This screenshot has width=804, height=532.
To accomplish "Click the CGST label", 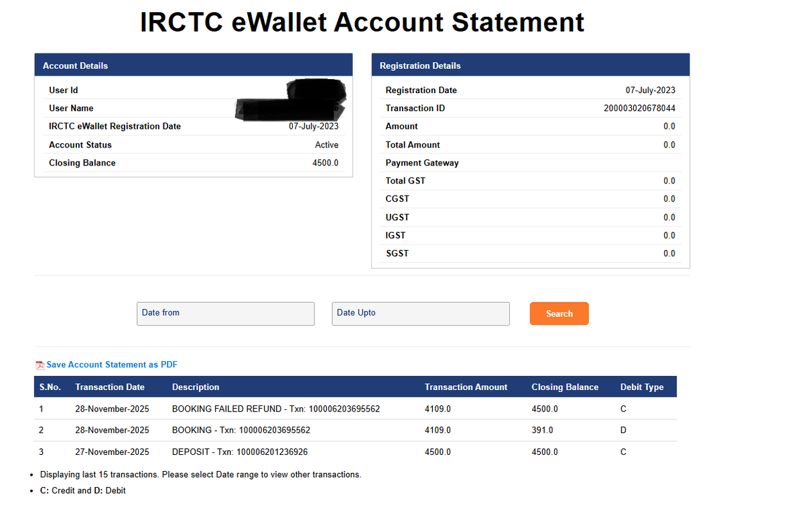I will [397, 199].
